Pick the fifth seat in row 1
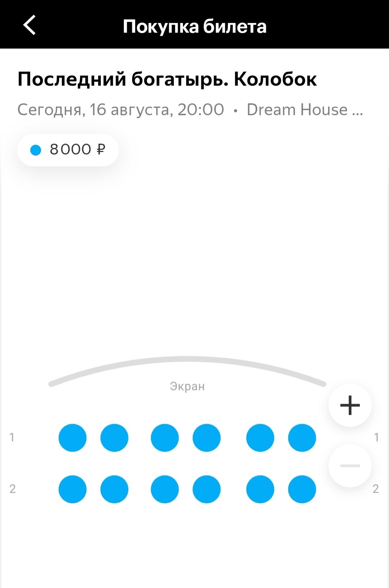The image size is (389, 588). (260, 438)
